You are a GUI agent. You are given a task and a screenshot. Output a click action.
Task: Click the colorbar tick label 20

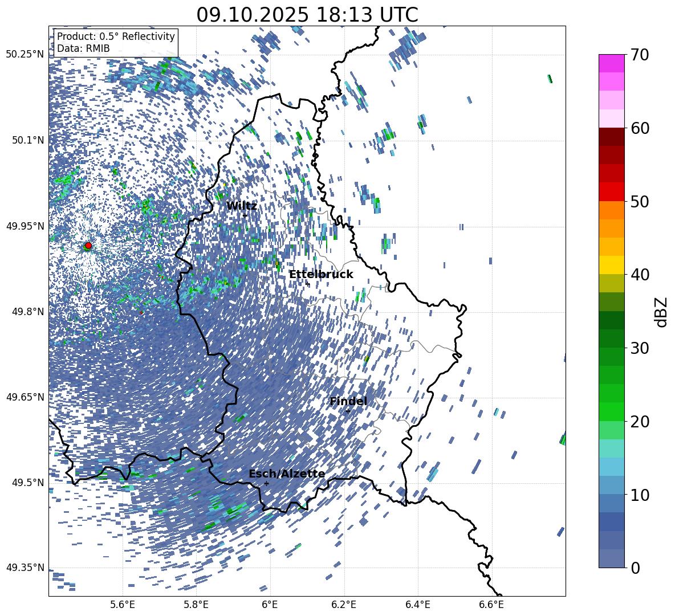click(x=640, y=421)
